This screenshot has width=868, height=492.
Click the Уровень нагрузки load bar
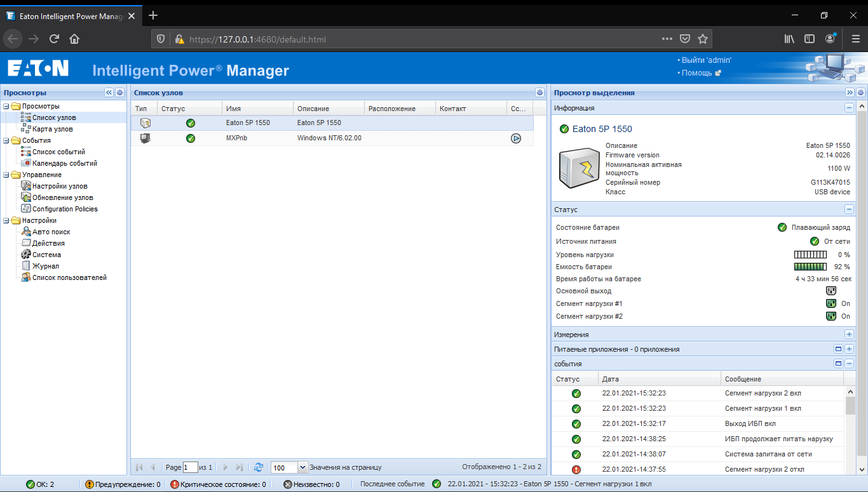[810, 255]
